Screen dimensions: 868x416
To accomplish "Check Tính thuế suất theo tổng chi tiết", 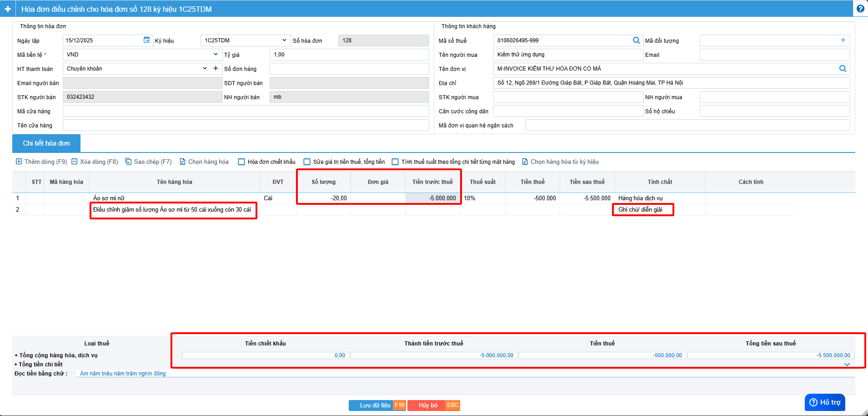I will [395, 162].
